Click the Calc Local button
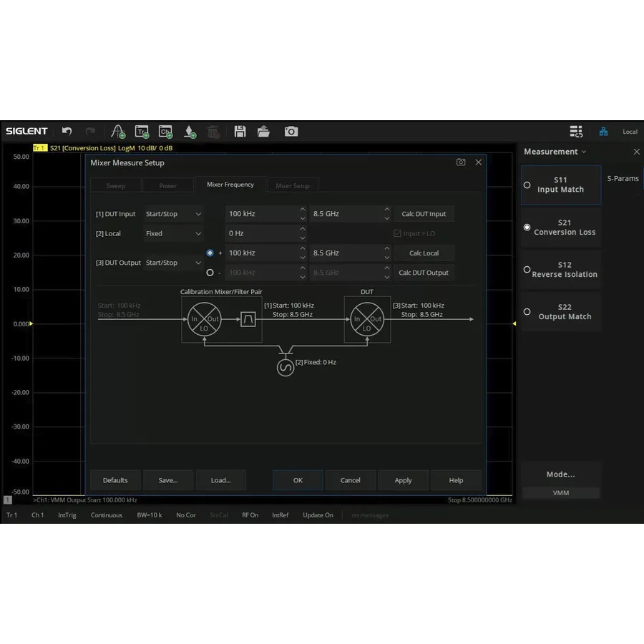The width and height of the screenshot is (644, 644). [x=424, y=253]
